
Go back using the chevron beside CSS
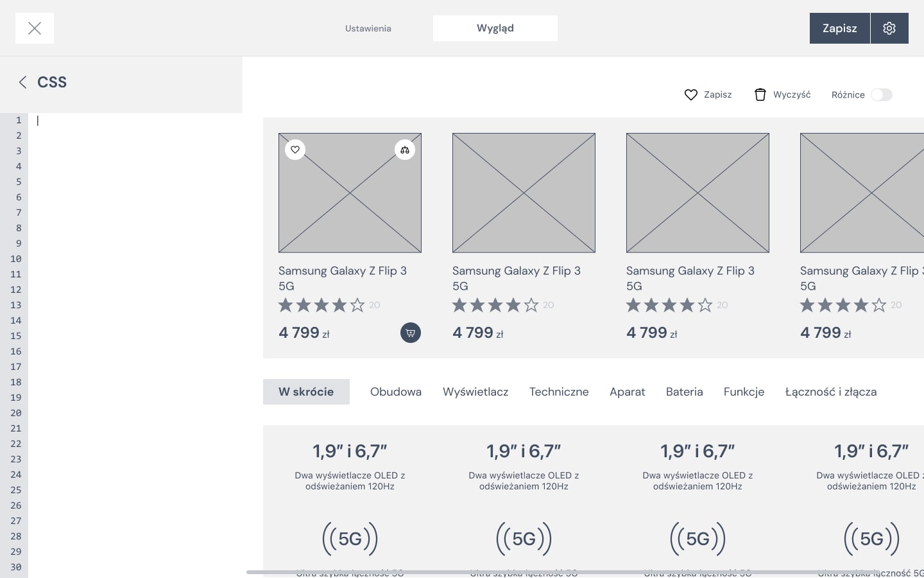point(23,82)
